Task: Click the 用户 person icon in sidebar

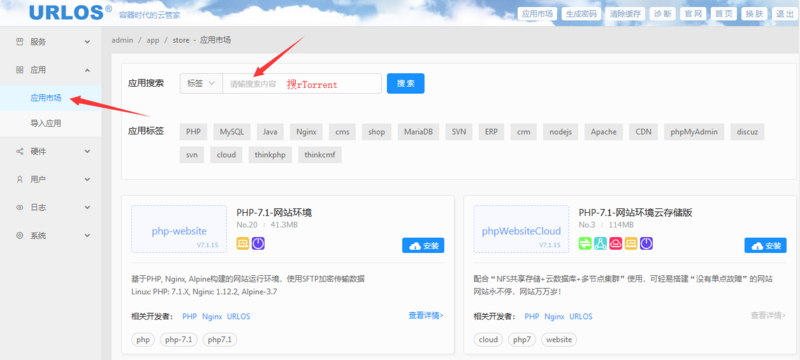Action: (20, 179)
